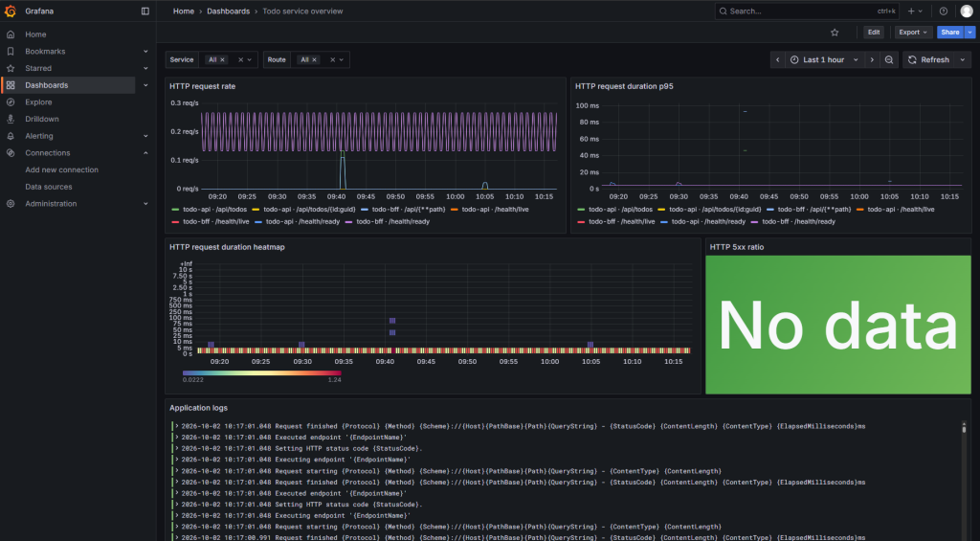Click the blue Share button
The image size is (980, 541).
pyautogui.click(x=950, y=33)
